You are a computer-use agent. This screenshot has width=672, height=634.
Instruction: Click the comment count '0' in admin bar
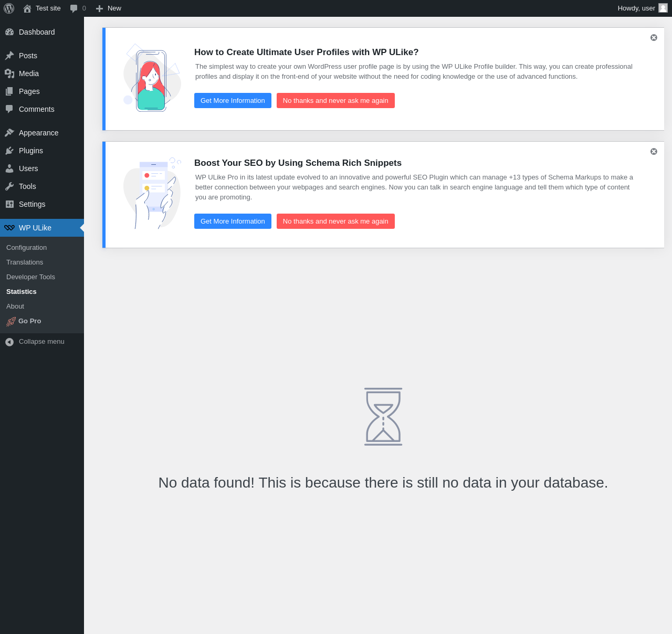click(x=84, y=8)
